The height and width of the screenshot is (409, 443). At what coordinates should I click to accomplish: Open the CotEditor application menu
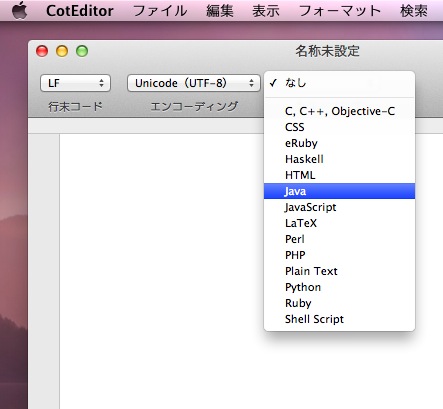(80, 11)
